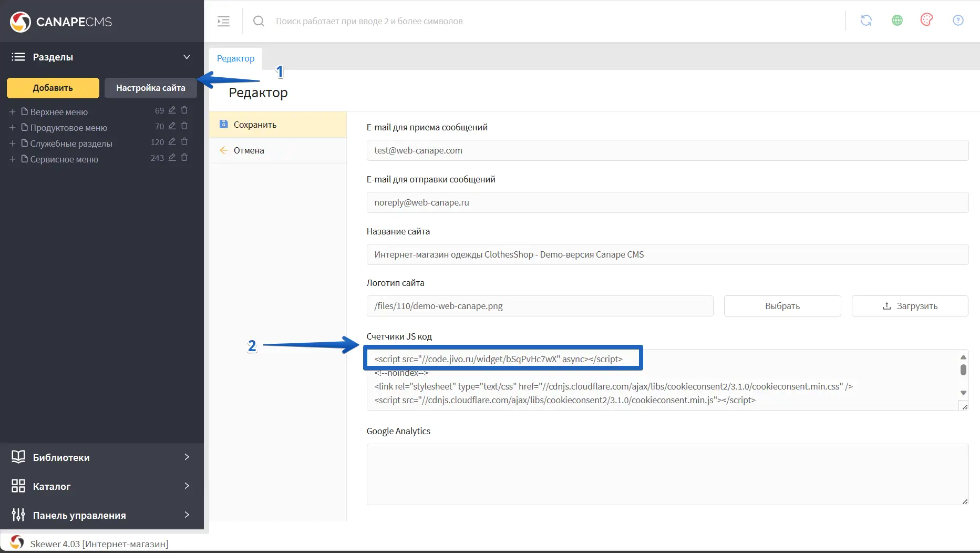Expand the Верхнее меню tree node
The width and height of the screenshot is (980, 553).
click(12, 112)
